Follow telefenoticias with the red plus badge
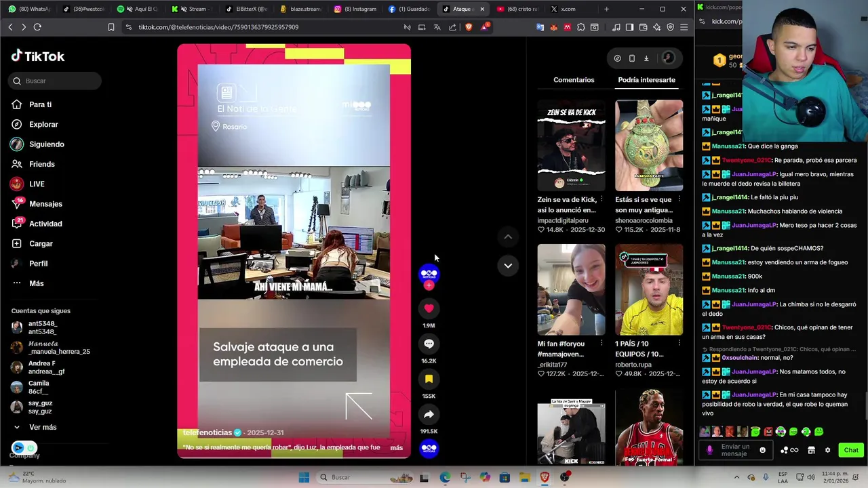868x488 pixels. pos(429,285)
